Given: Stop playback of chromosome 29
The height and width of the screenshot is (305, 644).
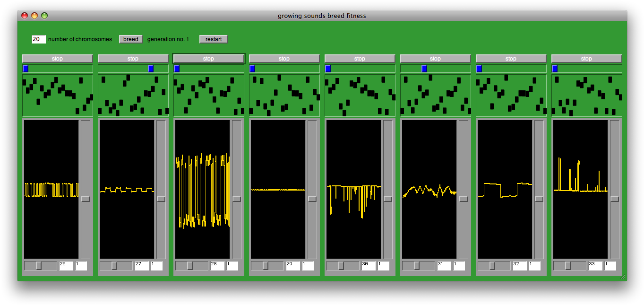Looking at the screenshot, I should [x=284, y=58].
